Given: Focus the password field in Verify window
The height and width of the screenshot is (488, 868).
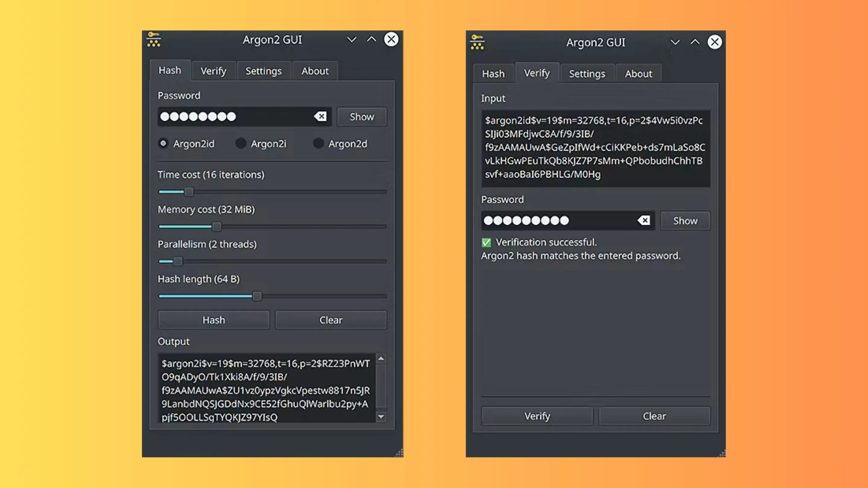Looking at the screenshot, I should pyautogui.click(x=568, y=221).
